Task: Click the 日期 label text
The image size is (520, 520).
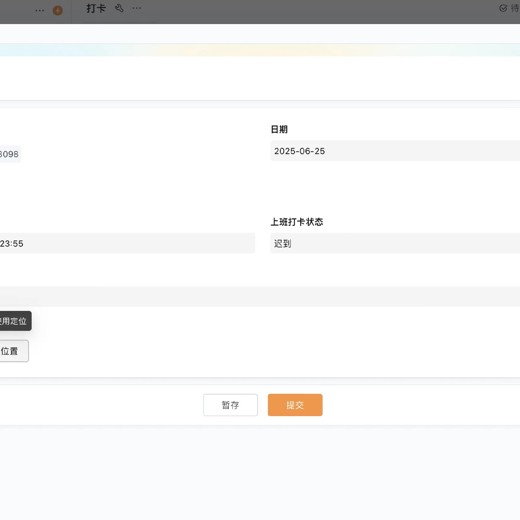Action: [x=279, y=129]
